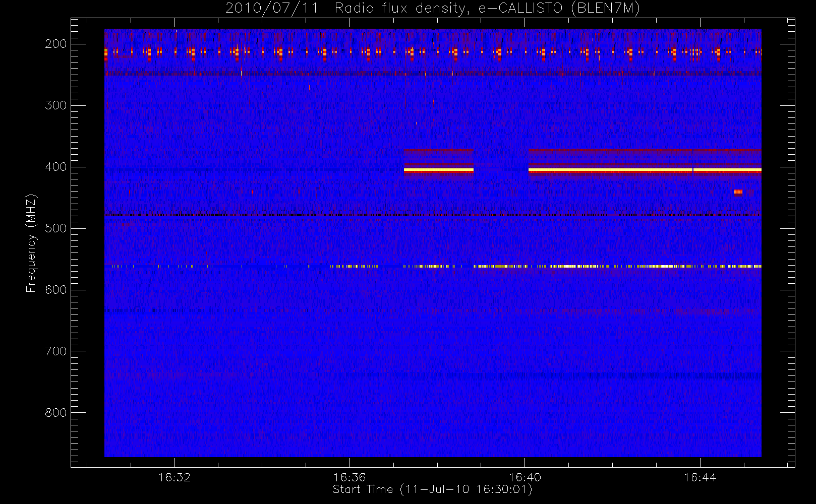
Task: Click the 500 frequency tick label
Action: pyautogui.click(x=56, y=228)
